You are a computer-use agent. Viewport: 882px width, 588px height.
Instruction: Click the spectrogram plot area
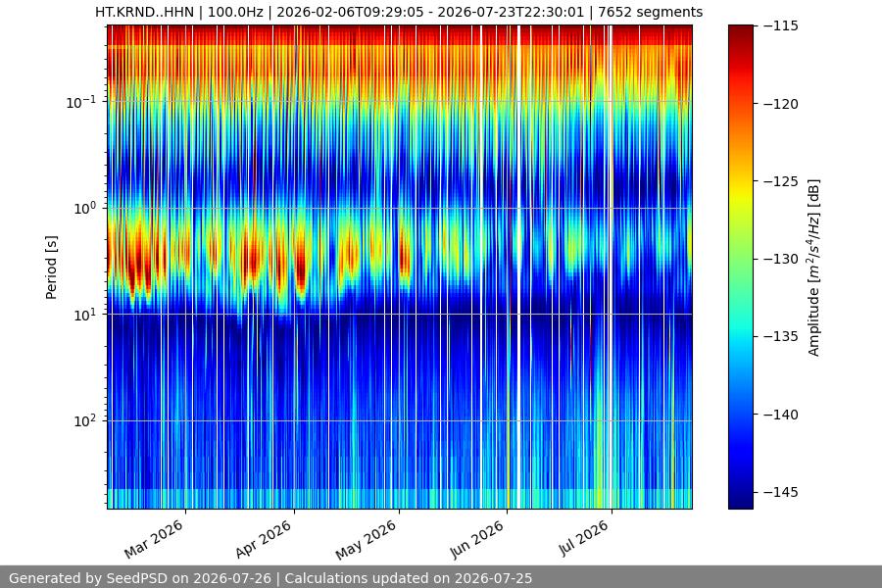click(400, 268)
